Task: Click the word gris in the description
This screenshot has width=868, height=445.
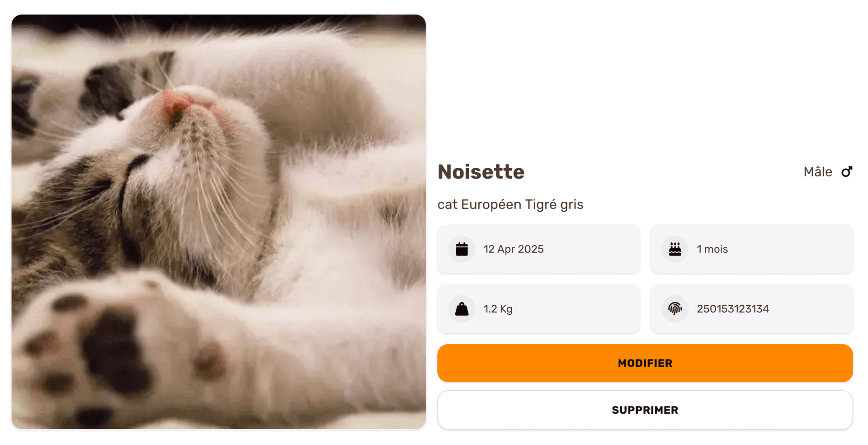Action: (572, 204)
